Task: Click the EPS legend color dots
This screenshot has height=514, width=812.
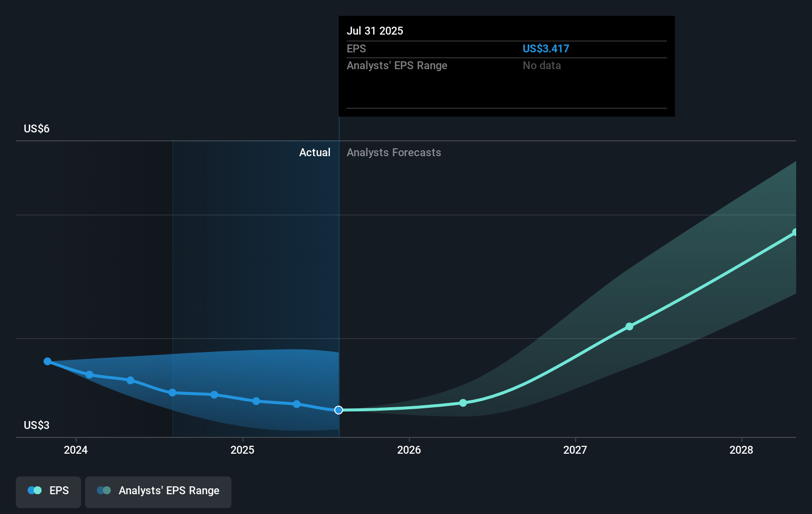Action: (35, 490)
